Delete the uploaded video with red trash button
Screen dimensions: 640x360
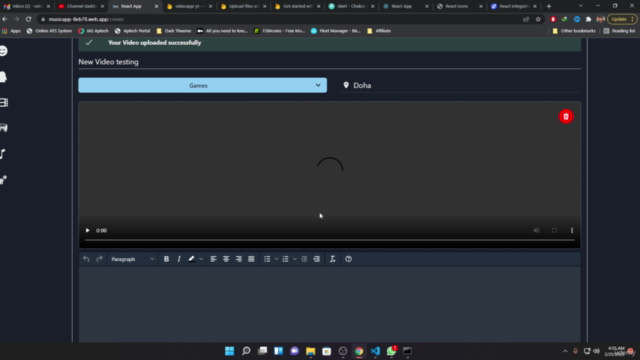566,117
